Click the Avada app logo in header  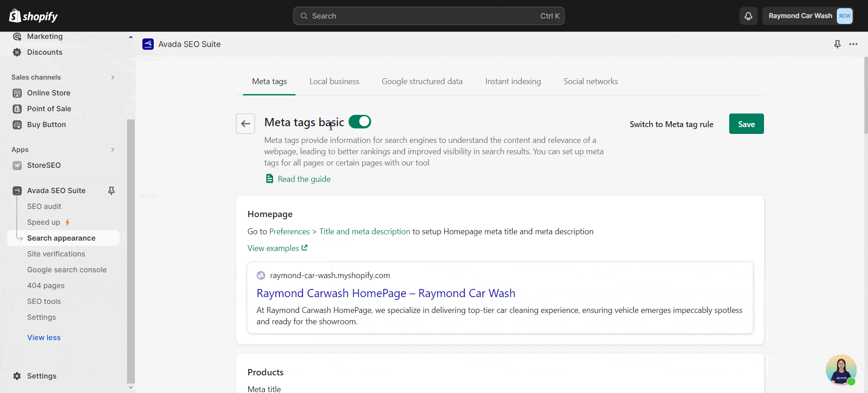(148, 44)
